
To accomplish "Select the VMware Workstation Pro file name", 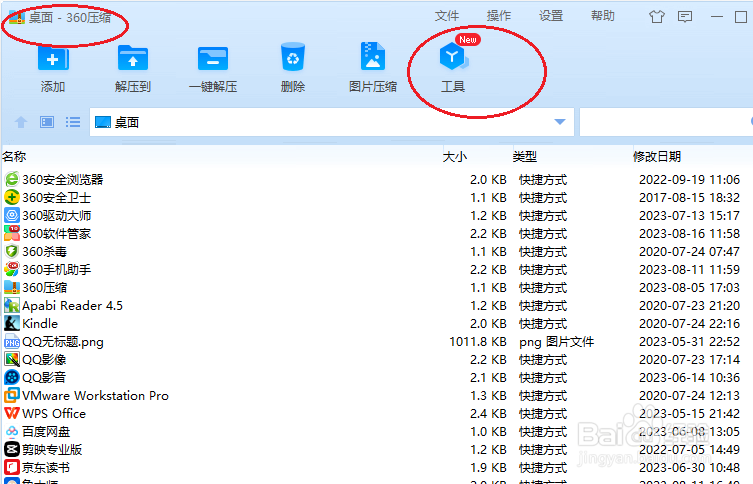I will click(x=96, y=396).
